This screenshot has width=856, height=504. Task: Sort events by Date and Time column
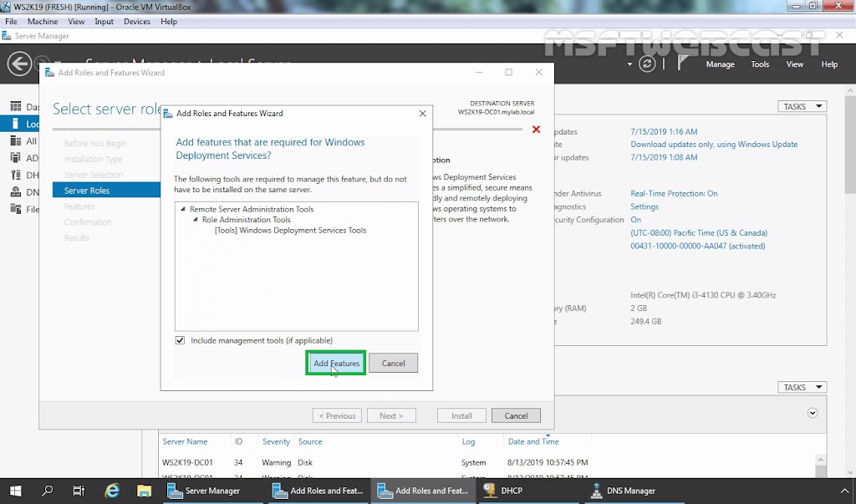(x=533, y=441)
